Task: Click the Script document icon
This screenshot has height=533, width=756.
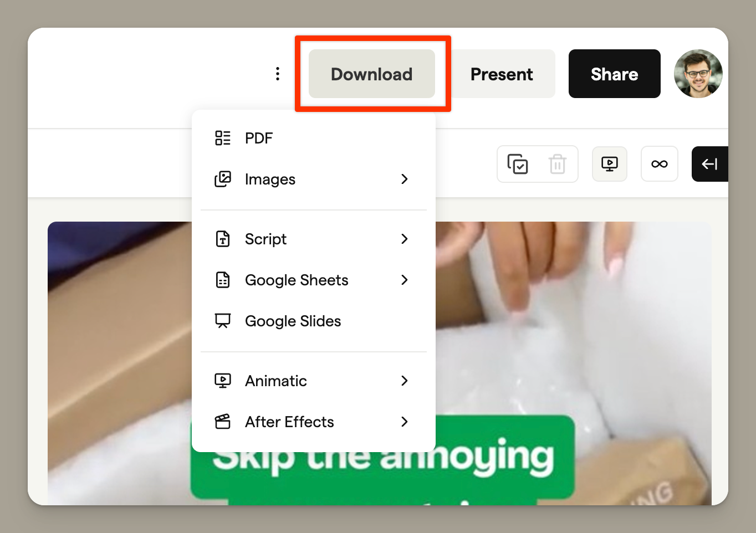Action: pyautogui.click(x=223, y=239)
